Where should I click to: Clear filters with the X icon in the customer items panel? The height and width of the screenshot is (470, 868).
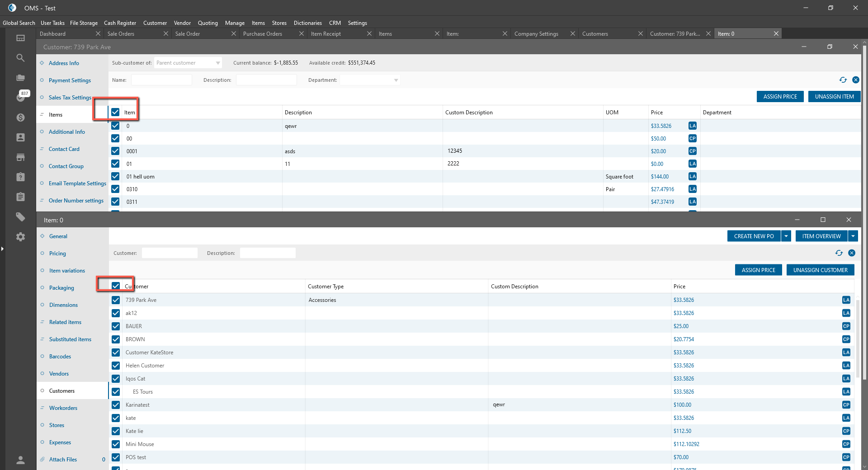pyautogui.click(x=856, y=80)
